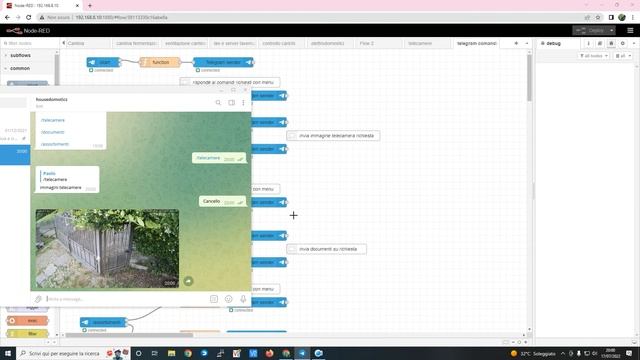This screenshot has height=360, width=640.
Task: Open the 'all nodes' debug filter dropdown
Action: 594,56
